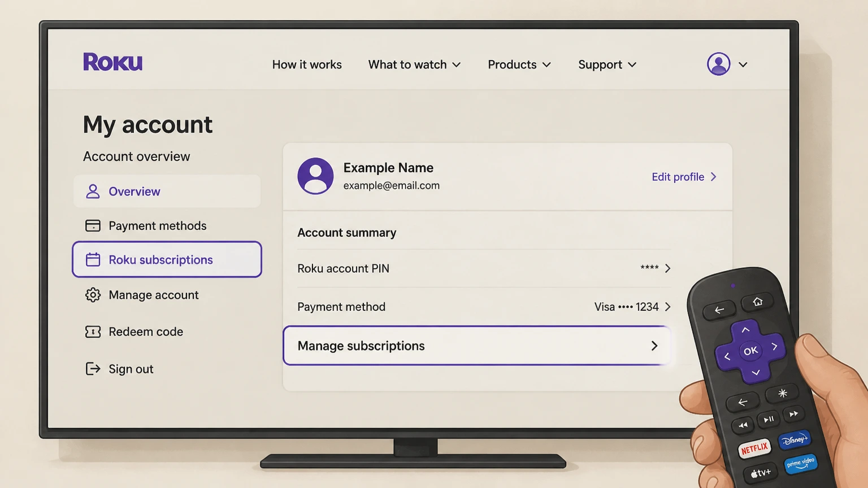This screenshot has width=868, height=488.
Task: Click the fast-forward button on the remote
Action: click(x=793, y=414)
